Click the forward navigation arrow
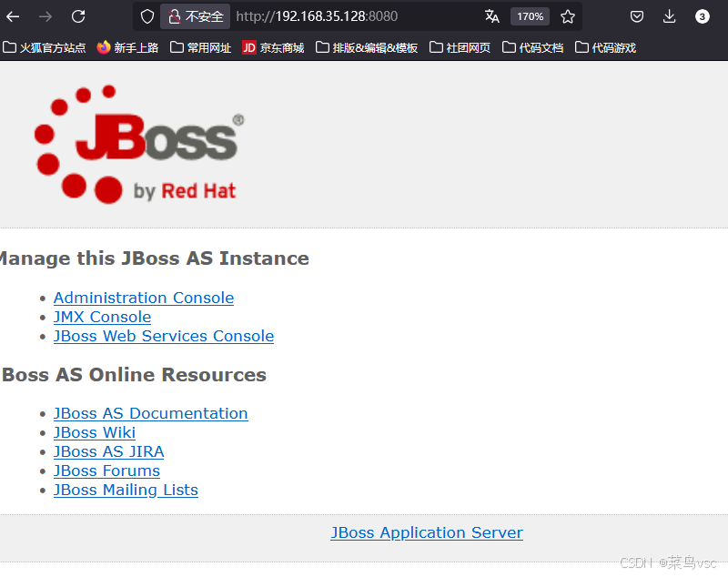728x577 pixels. [x=45, y=16]
